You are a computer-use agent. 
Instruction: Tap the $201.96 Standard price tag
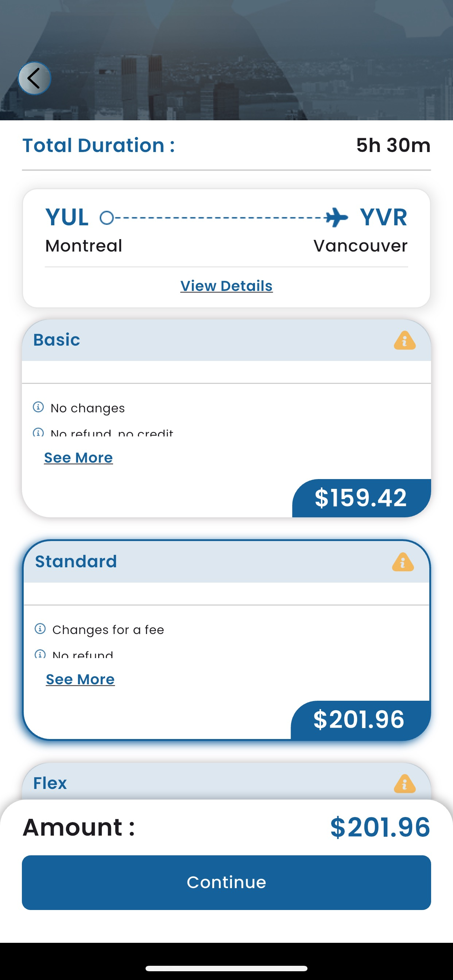359,719
